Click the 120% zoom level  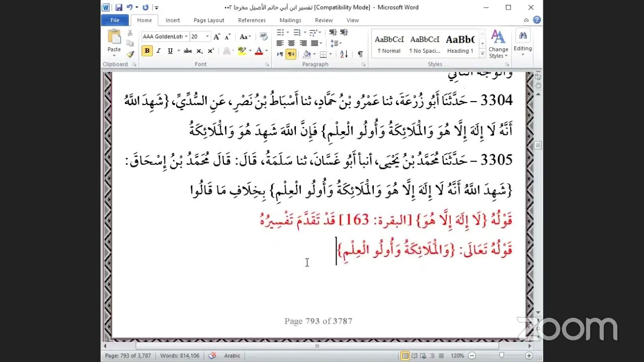click(457, 355)
